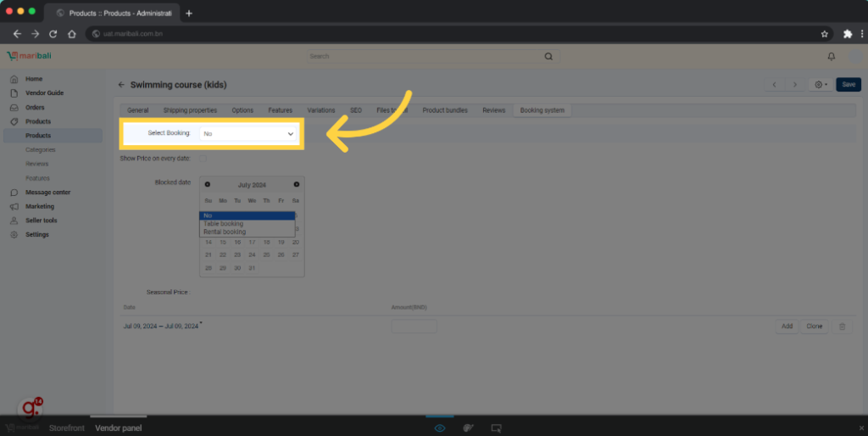Switch to the Shipping properties tab
868x436 pixels.
[190, 110]
